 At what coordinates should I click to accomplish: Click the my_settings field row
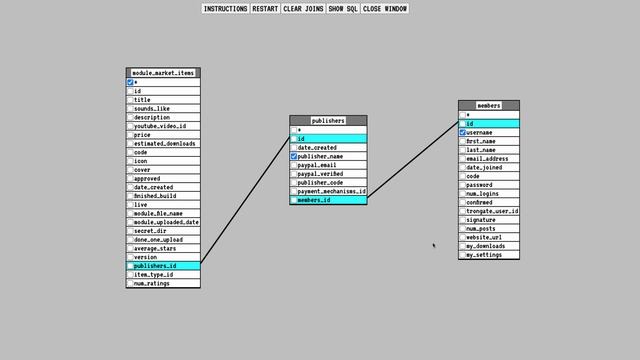coord(489,255)
